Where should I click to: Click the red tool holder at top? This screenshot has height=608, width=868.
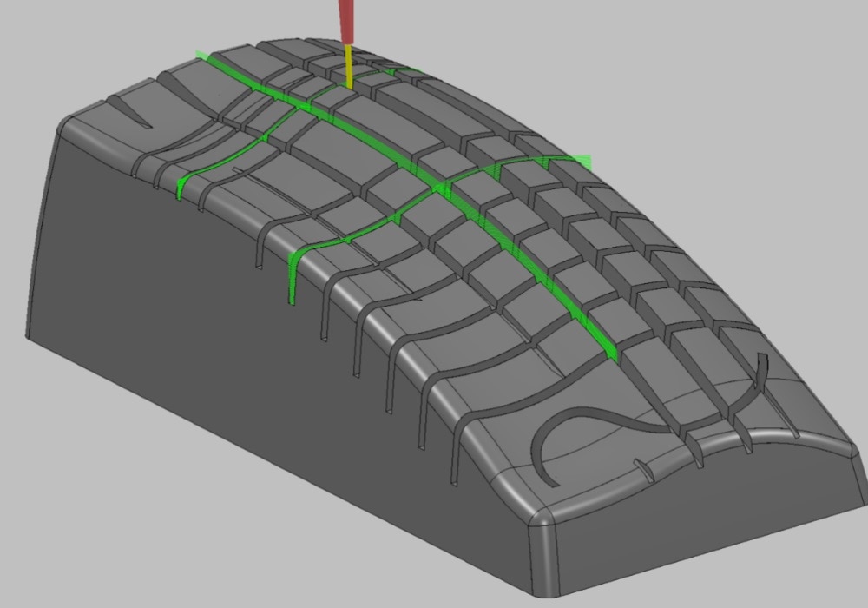point(349,17)
